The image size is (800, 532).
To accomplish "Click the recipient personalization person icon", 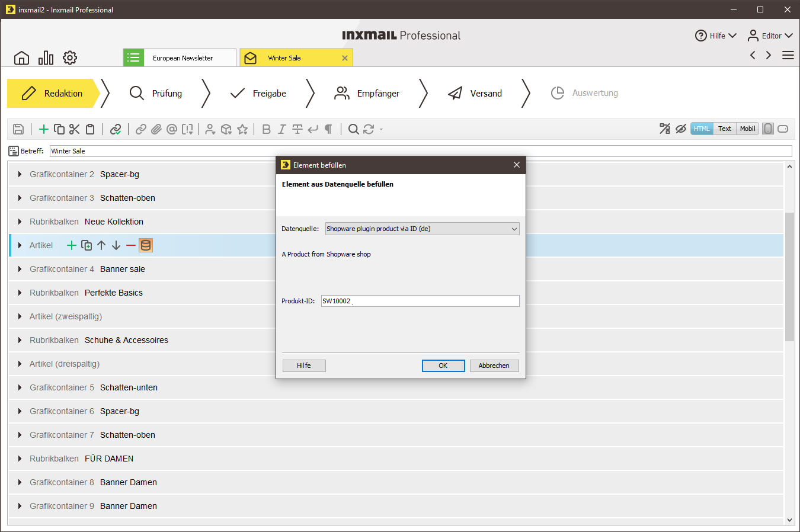I will tap(210, 129).
